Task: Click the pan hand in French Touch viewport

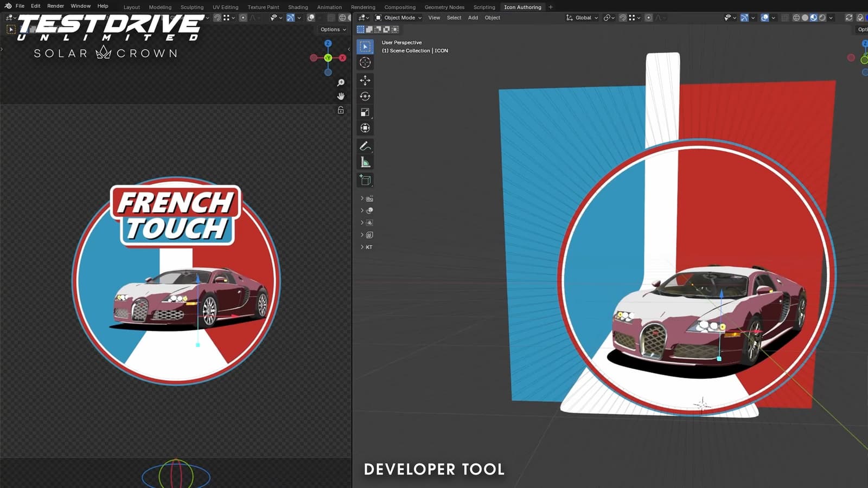Action: [341, 96]
